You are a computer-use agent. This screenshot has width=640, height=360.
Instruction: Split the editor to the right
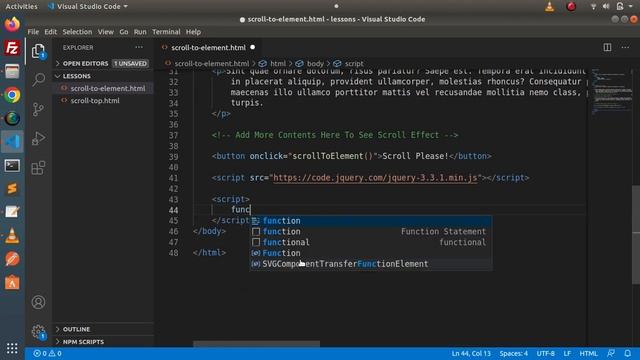coord(607,47)
